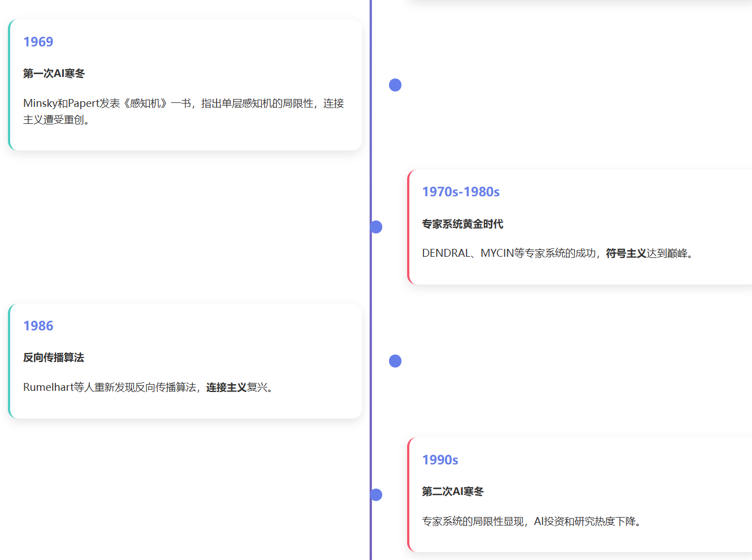752x560 pixels.
Task: Click the timeline dot next to the 1990s card
Action: coord(377,494)
